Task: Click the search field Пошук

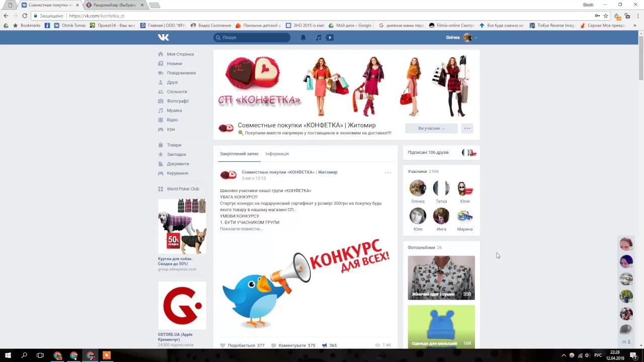Action: click(252, 37)
